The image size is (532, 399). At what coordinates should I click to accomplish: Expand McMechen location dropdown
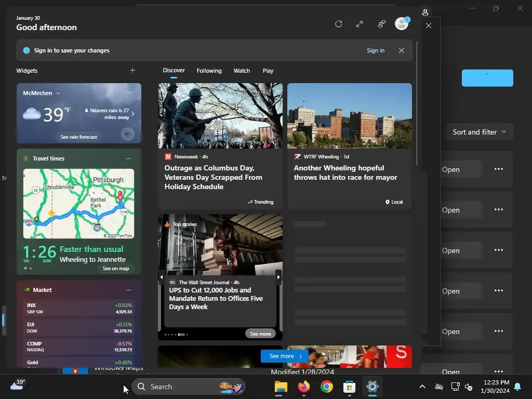(58, 93)
